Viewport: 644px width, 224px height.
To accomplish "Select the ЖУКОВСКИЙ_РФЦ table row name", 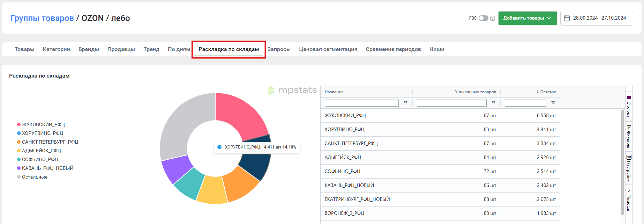I will click(345, 115).
